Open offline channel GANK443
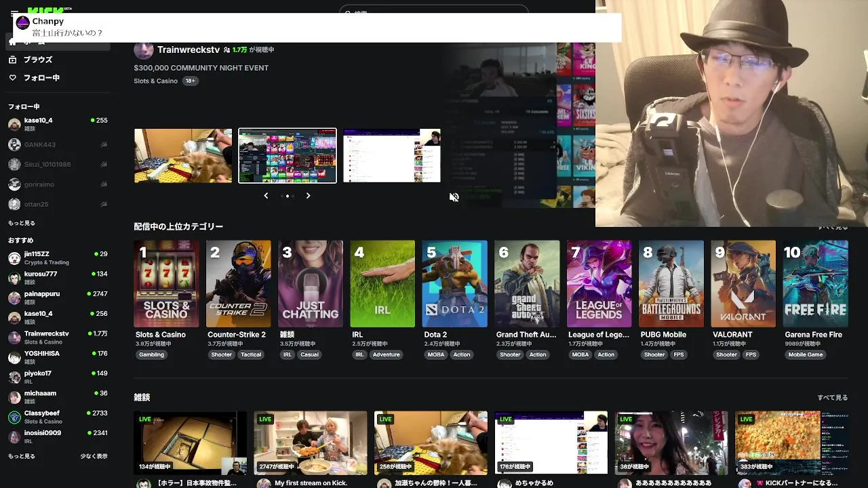The height and width of the screenshot is (488, 868). pos(58,144)
